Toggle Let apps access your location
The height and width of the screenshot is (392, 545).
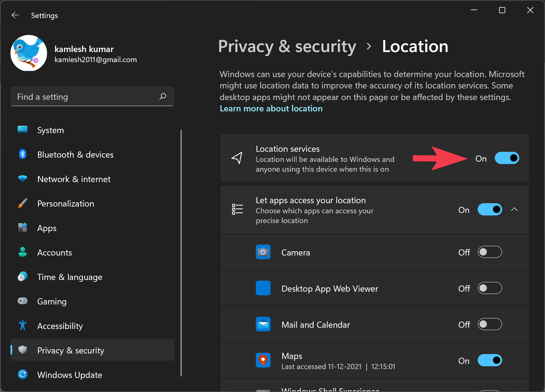490,210
